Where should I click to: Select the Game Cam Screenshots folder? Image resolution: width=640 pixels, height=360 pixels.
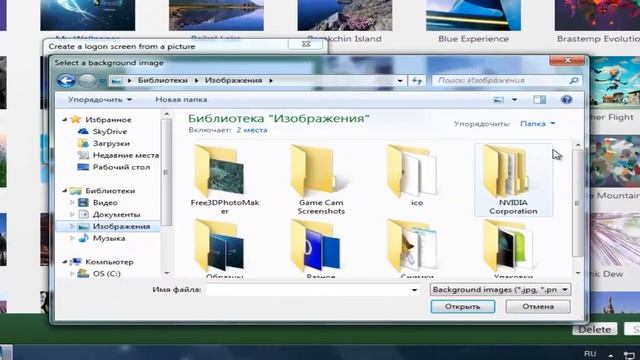[x=321, y=180]
